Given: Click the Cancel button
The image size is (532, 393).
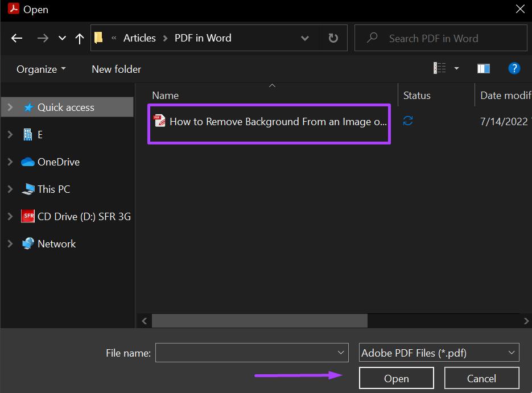Looking at the screenshot, I should click(x=481, y=378).
